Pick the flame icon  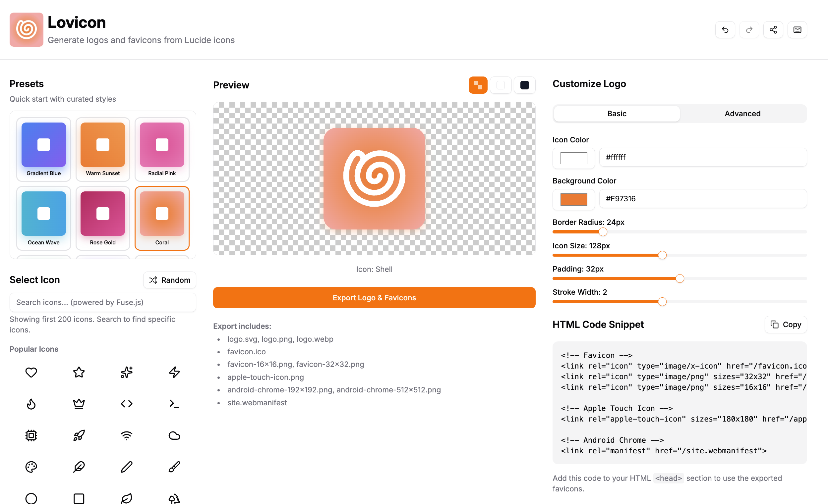pos(31,404)
